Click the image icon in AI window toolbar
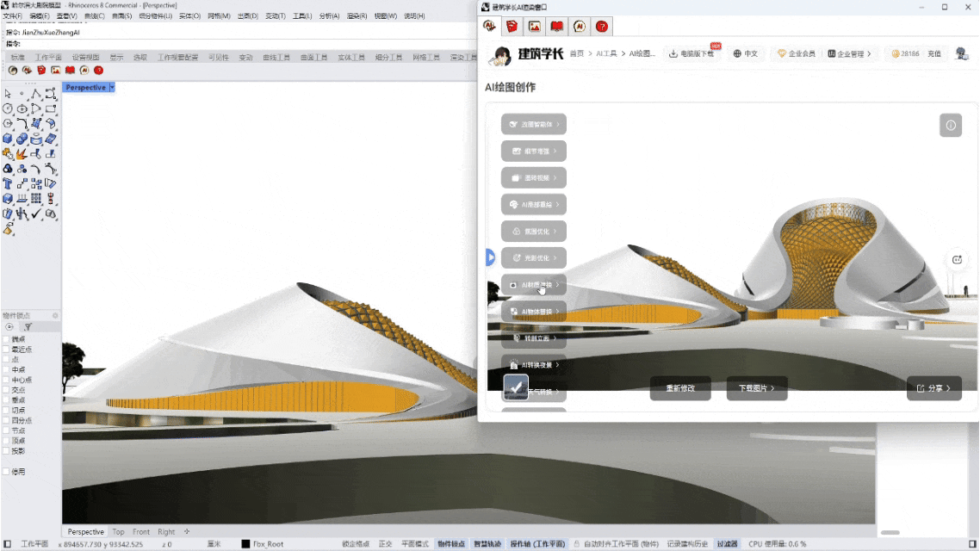980x551 pixels. point(535,26)
